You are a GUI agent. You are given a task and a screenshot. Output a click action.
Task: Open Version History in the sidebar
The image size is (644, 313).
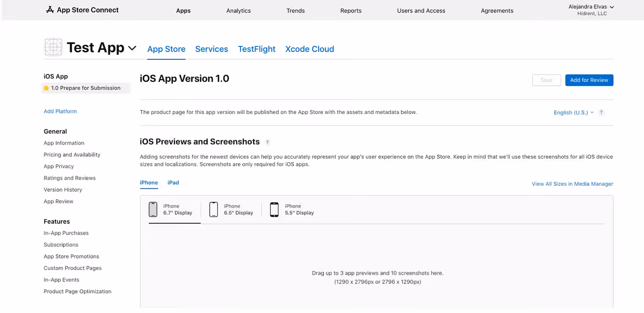pyautogui.click(x=63, y=190)
